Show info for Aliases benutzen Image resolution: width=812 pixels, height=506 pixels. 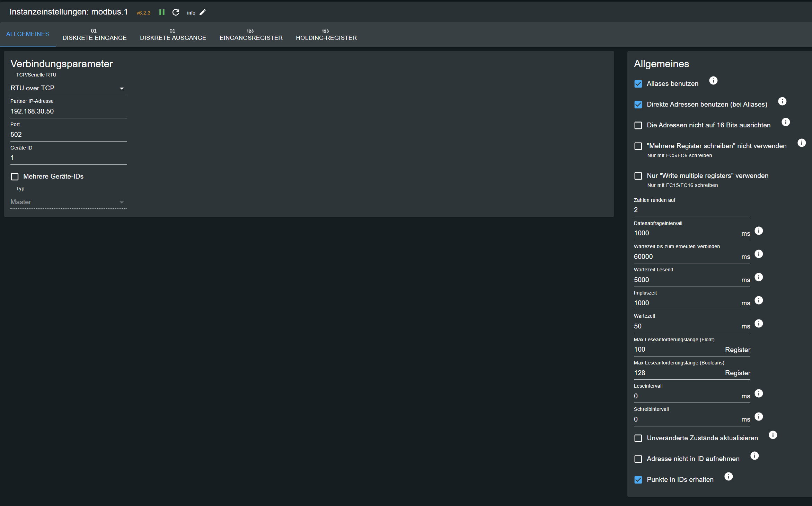pyautogui.click(x=713, y=81)
